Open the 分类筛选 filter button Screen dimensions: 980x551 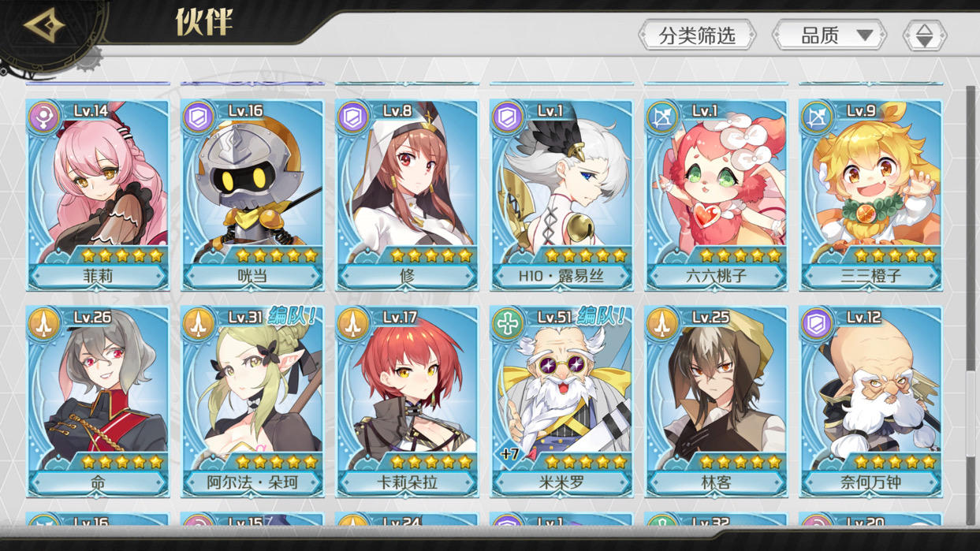pos(697,35)
